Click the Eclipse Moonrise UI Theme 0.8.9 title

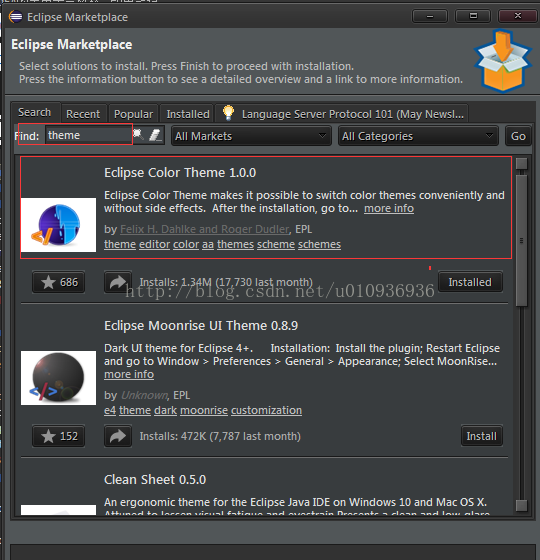point(201,325)
